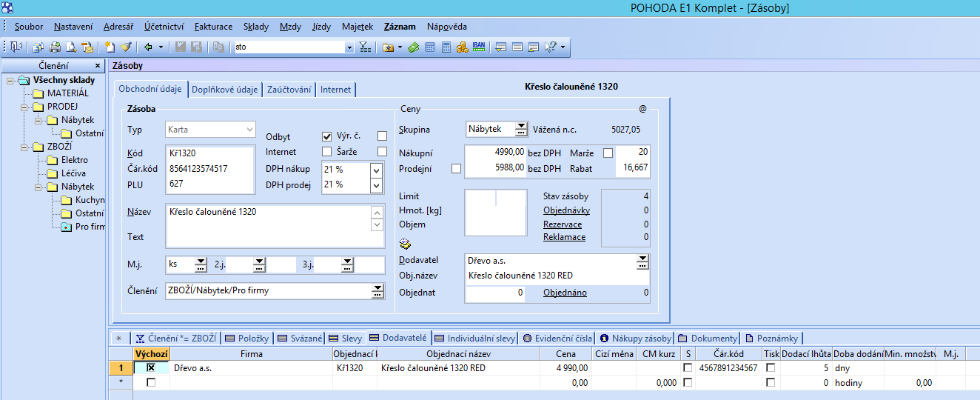Click the green banknote icon
The image size is (980, 400).
[414, 47]
